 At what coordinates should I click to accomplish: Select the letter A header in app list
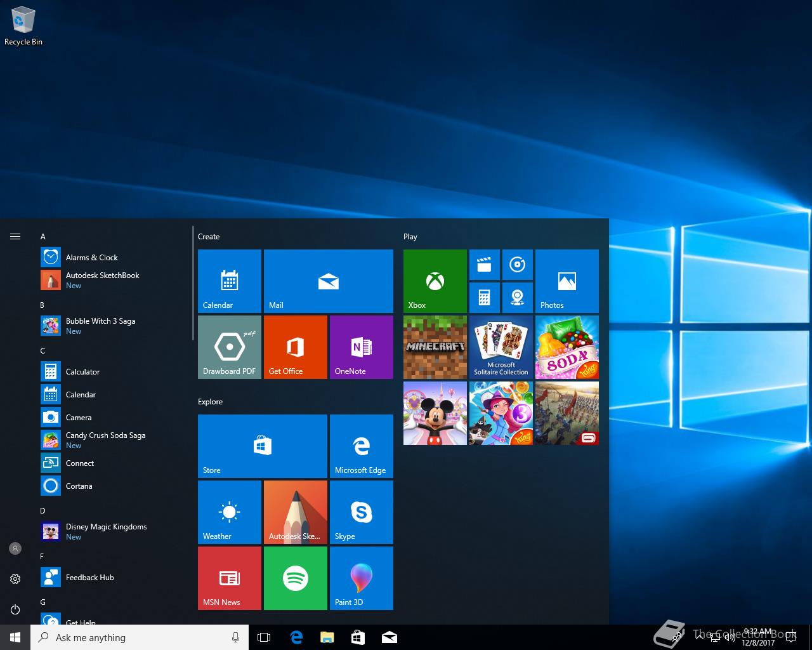coord(43,237)
